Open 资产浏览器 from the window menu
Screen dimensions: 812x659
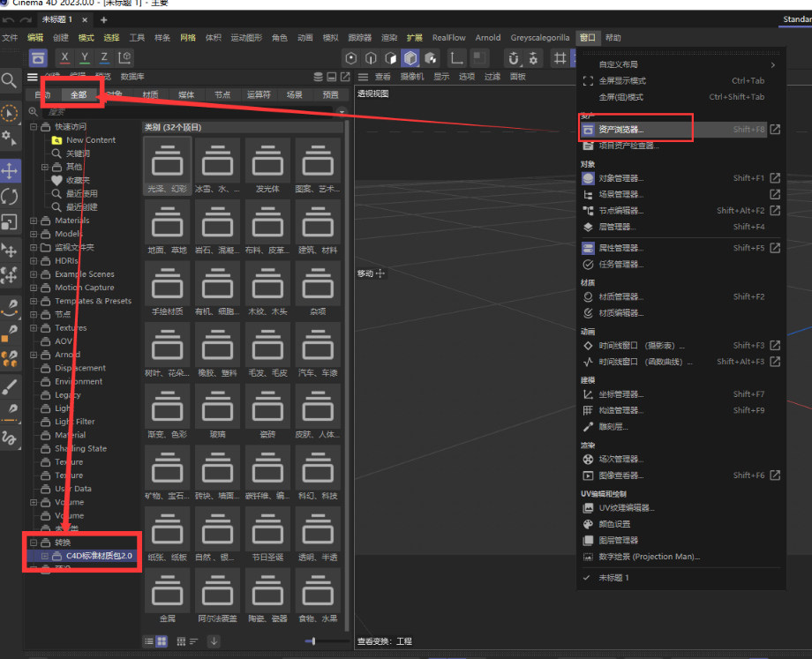(x=621, y=130)
